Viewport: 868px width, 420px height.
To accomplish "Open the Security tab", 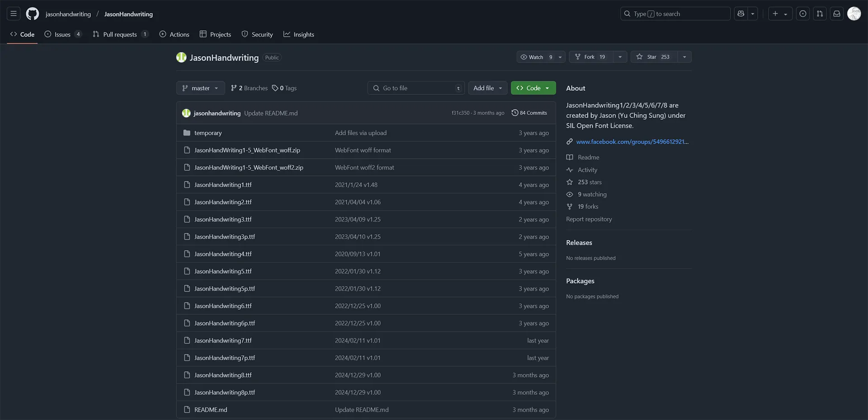I will pyautogui.click(x=257, y=34).
